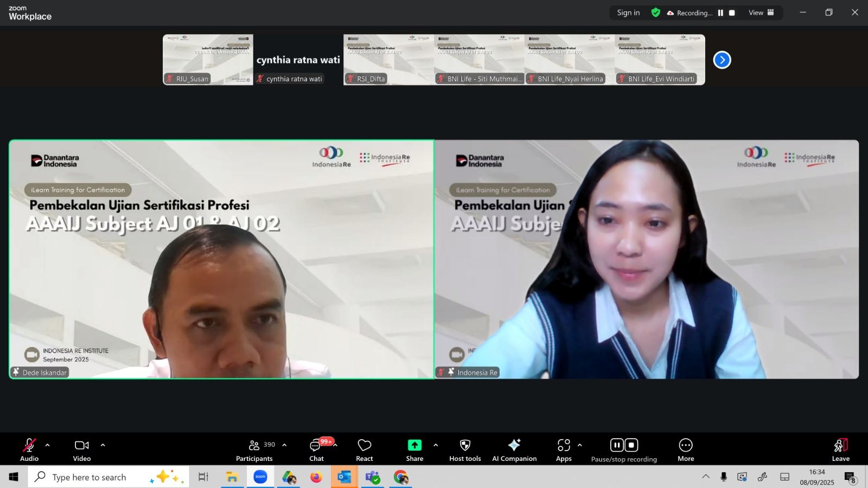Toggle camera with Video button

point(82,450)
